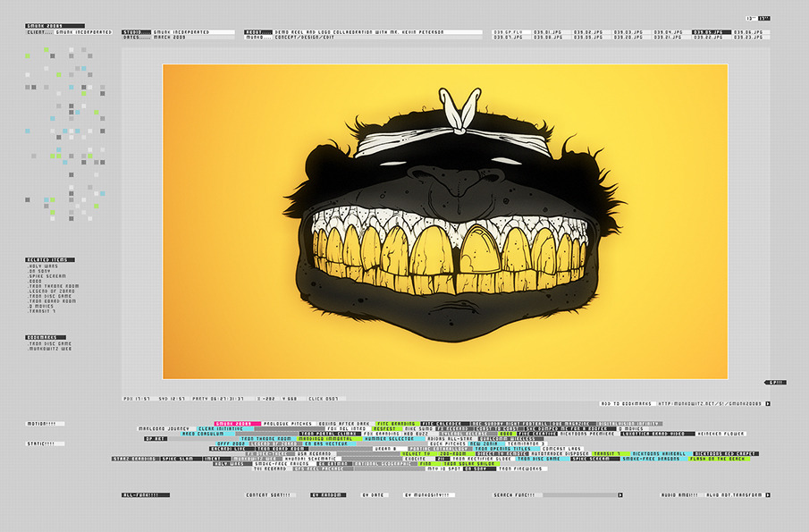This screenshot has height=532, width=809.
Task: Open the Comcast Labs project tag
Action: 562,449
